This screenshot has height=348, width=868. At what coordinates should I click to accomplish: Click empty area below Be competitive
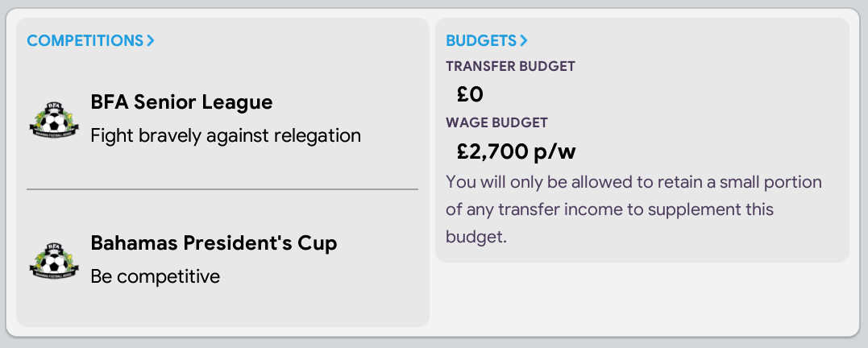(222, 307)
